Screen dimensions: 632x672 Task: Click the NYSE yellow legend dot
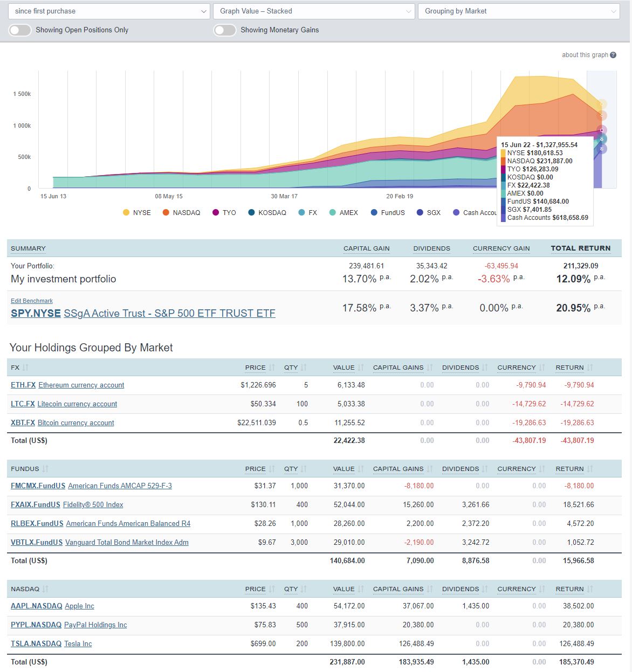pyautogui.click(x=126, y=212)
